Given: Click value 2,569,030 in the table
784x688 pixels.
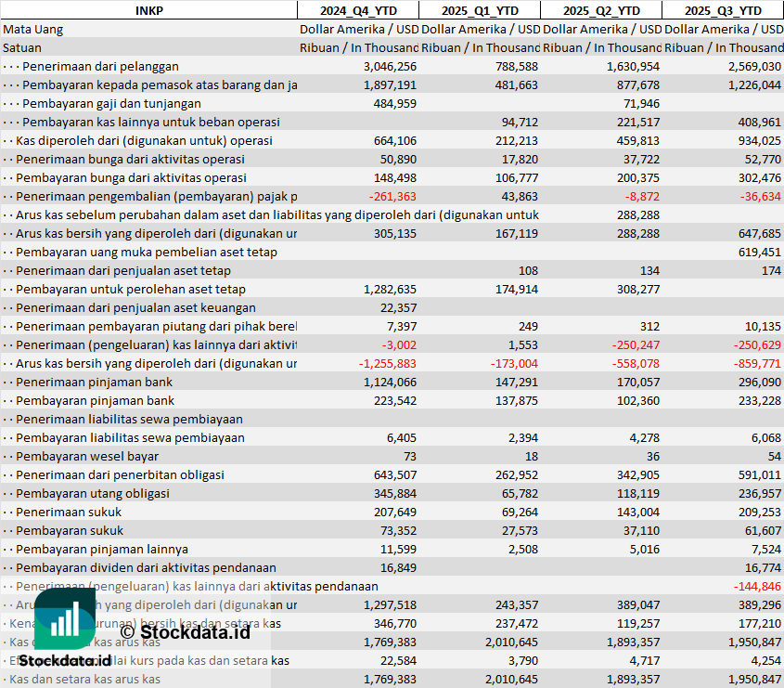Looking at the screenshot, I should [754, 67].
